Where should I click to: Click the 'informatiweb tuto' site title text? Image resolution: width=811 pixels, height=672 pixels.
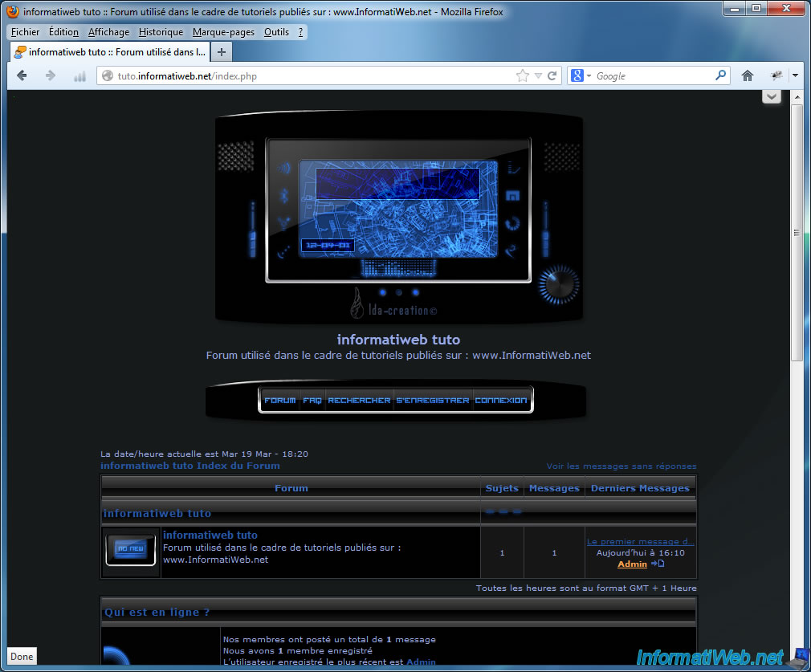(398, 340)
